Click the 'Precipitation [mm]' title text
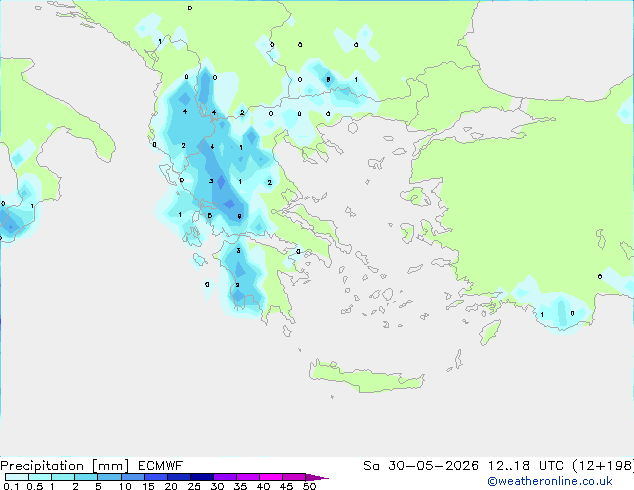This screenshot has height=490, width=634. 65,466
